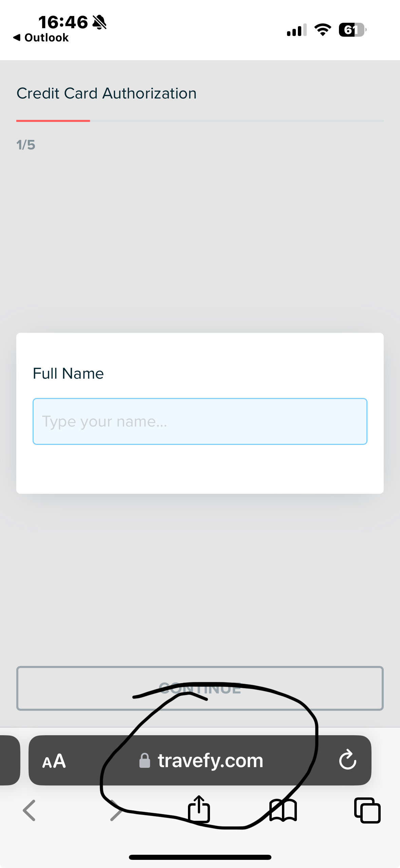Tap the 1/5 step indicator
The height and width of the screenshot is (868, 400).
click(x=26, y=145)
